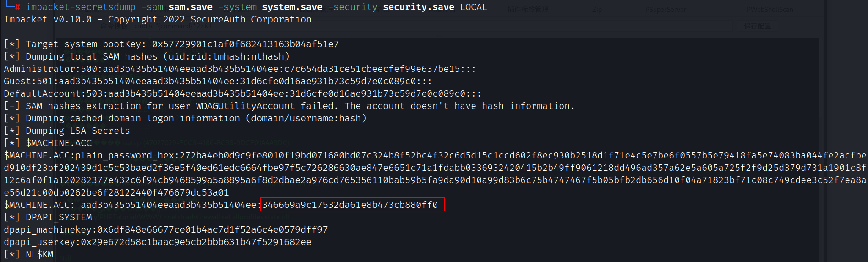Viewport: 868px width, 262px height.
Task: Click the sam.save argument in command
Action: pyautogui.click(x=191, y=7)
